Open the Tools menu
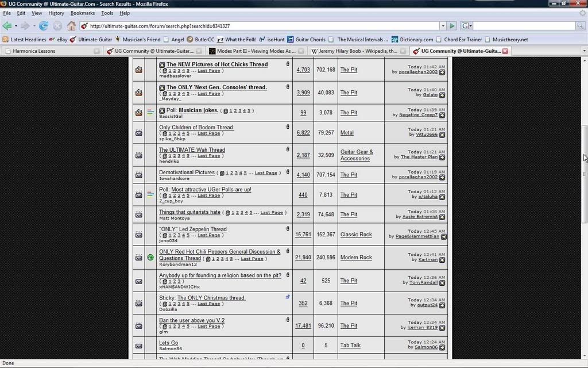588x368 pixels. pyautogui.click(x=107, y=13)
